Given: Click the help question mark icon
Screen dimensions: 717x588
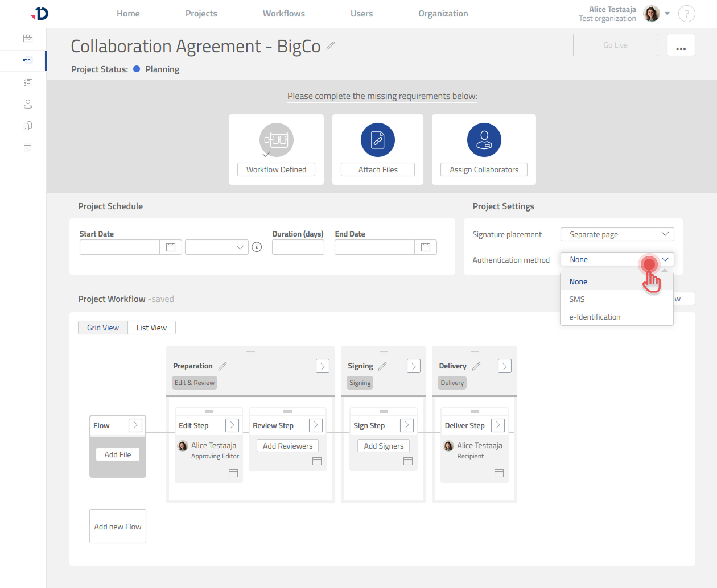Looking at the screenshot, I should [687, 14].
